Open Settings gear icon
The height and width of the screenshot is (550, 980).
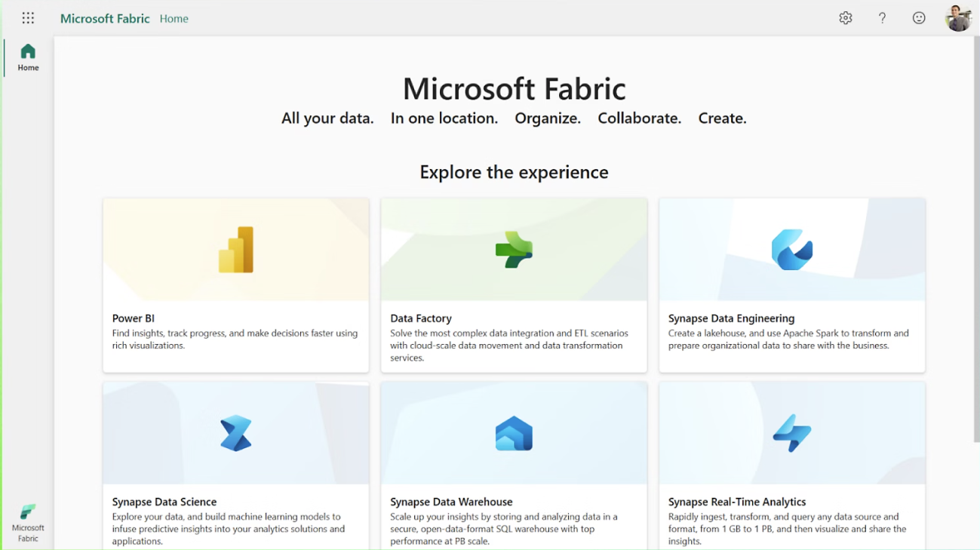(x=846, y=18)
